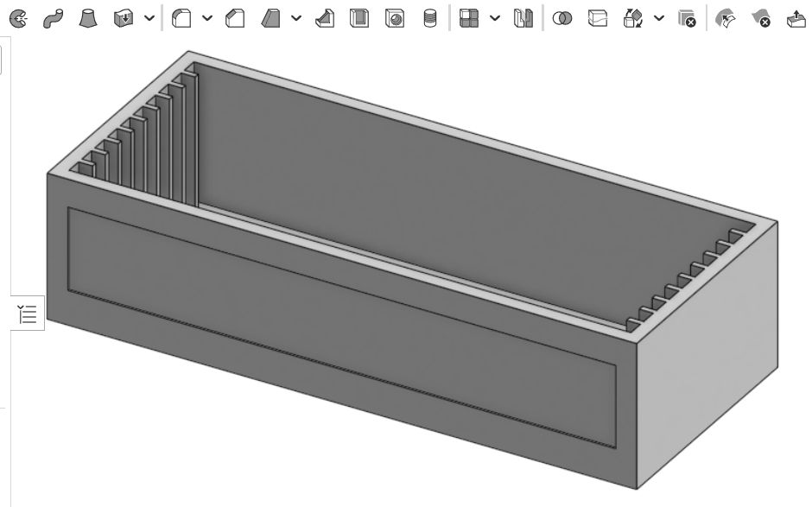Click the Delete part tool
This screenshot has width=812, height=507.
point(688,19)
